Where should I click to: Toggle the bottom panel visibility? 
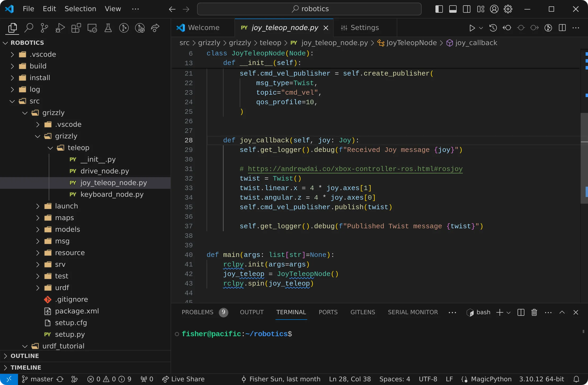tap(453, 9)
